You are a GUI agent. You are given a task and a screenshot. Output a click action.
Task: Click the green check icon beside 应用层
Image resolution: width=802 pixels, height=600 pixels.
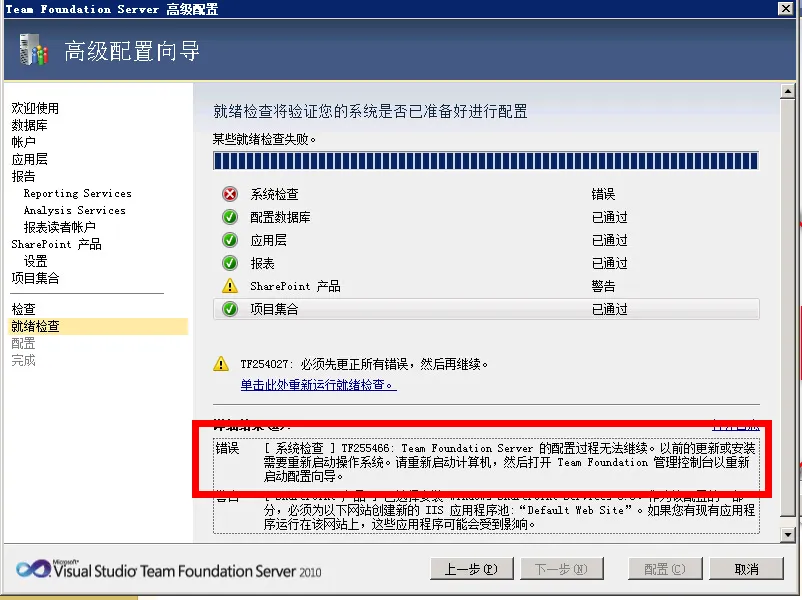tap(230, 240)
